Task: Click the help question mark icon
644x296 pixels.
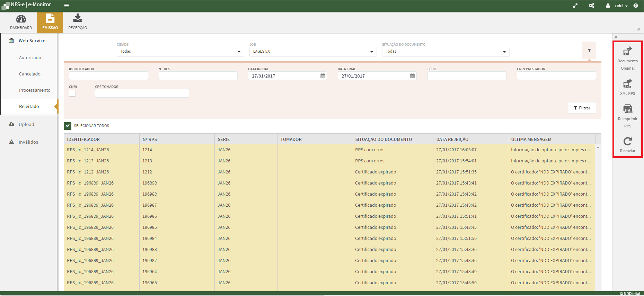Action: 636,6
